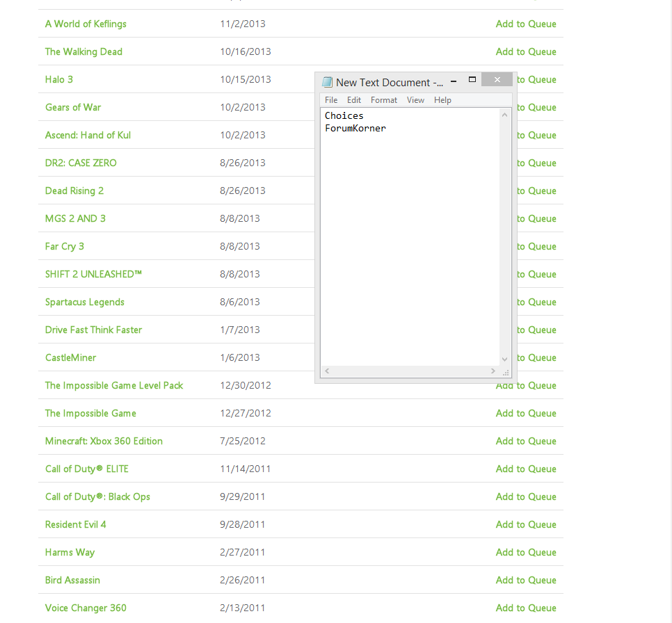Maximize the New Text Document window
672x623 pixels.
click(472, 80)
